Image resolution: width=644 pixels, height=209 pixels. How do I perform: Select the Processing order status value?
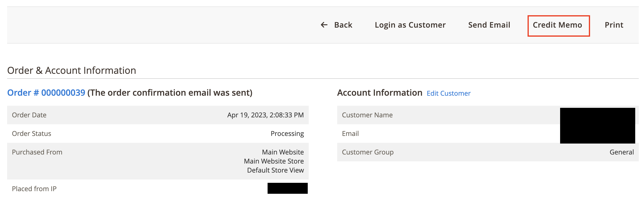pos(287,133)
